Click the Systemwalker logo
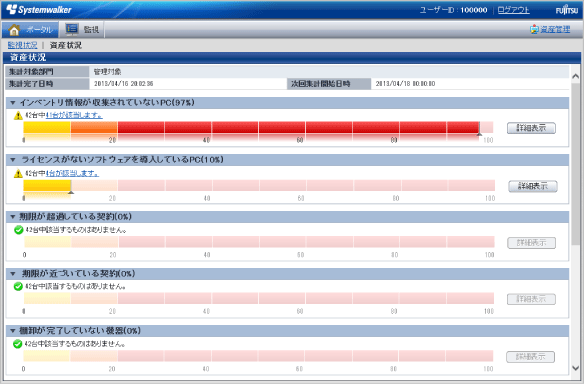584x384 pixels. [39, 10]
